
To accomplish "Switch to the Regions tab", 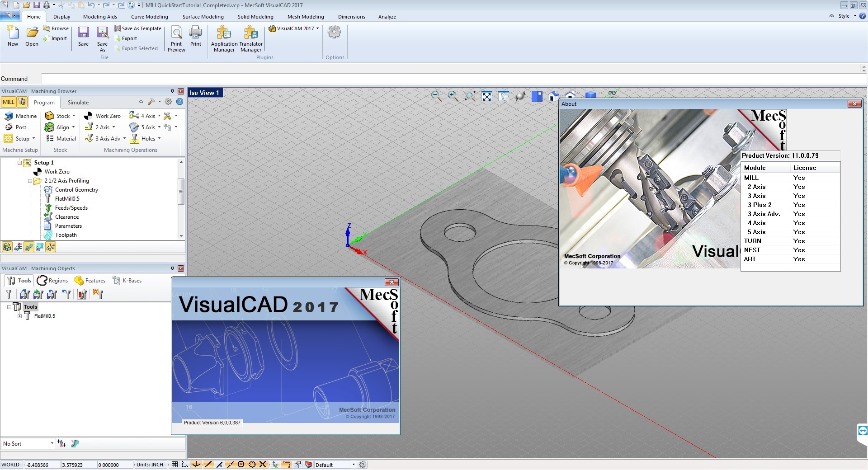I will tap(53, 281).
